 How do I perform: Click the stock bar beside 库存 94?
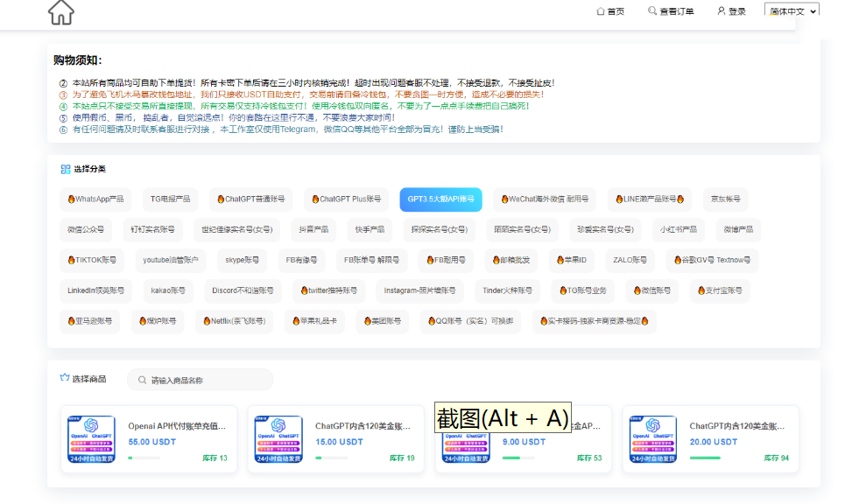[x=706, y=458]
